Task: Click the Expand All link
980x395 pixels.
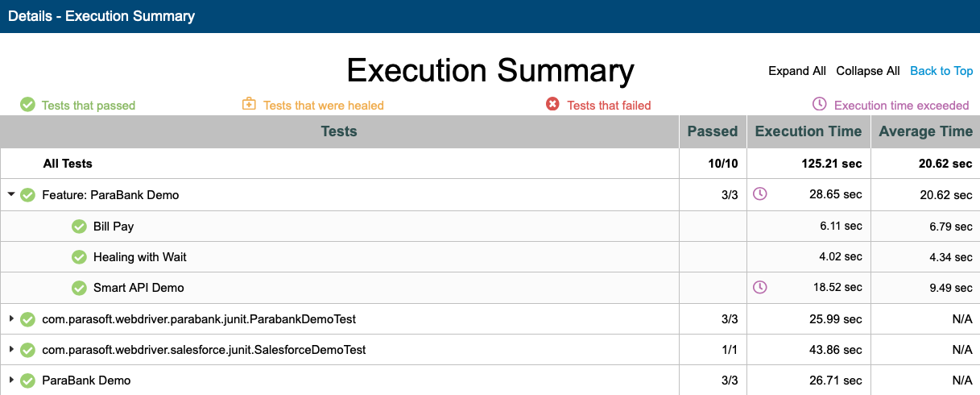Action: click(x=797, y=71)
